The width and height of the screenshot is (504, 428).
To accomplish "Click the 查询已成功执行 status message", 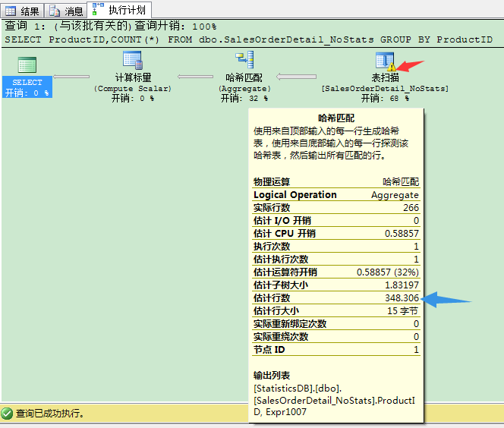I will (x=50, y=414).
